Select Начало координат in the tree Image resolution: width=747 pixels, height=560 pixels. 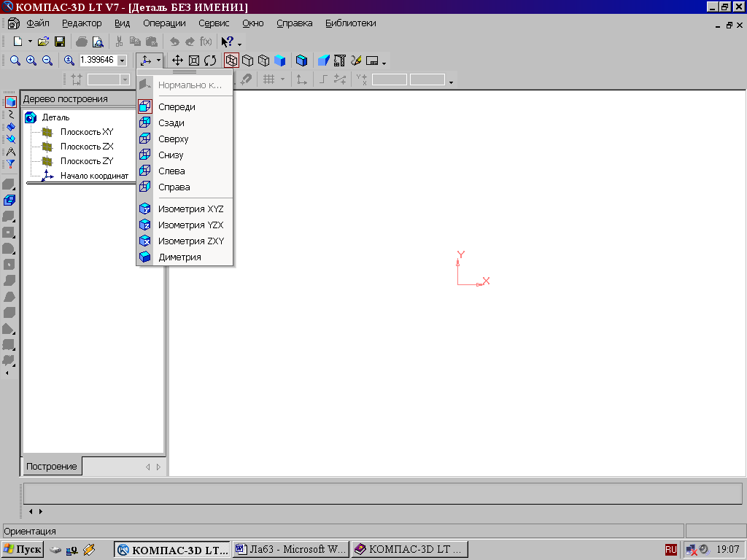[94, 176]
